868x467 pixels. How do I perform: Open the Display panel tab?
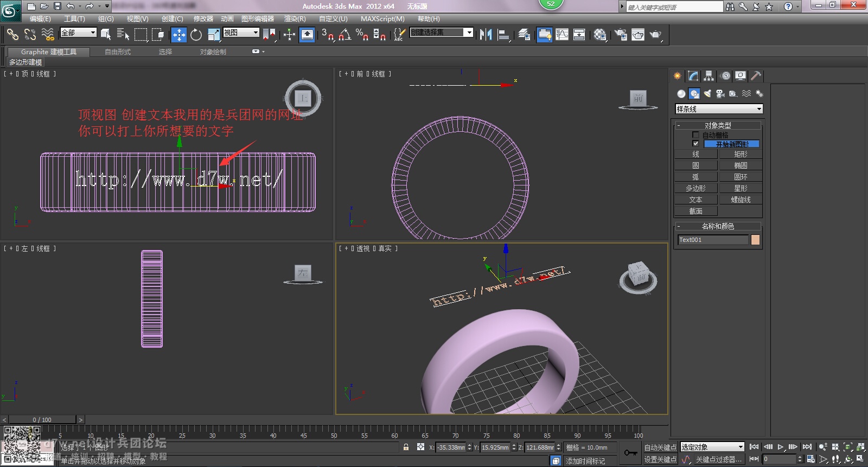click(x=741, y=76)
